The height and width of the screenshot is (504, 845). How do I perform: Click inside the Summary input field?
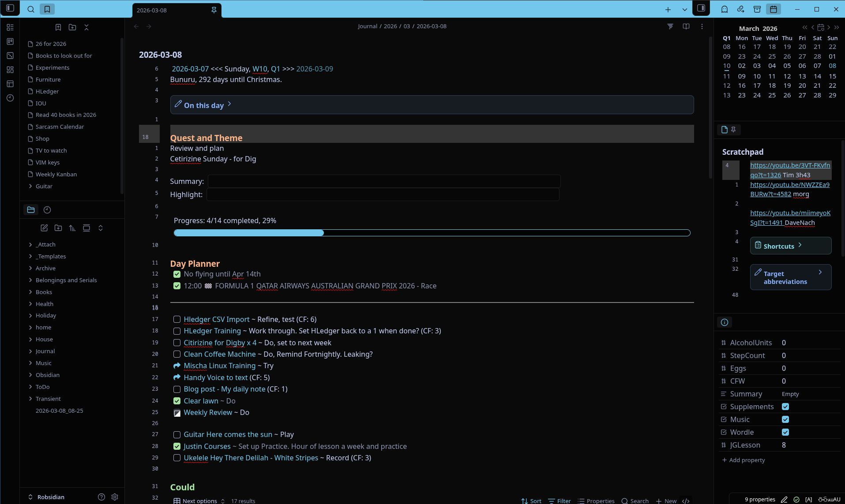pos(383,181)
